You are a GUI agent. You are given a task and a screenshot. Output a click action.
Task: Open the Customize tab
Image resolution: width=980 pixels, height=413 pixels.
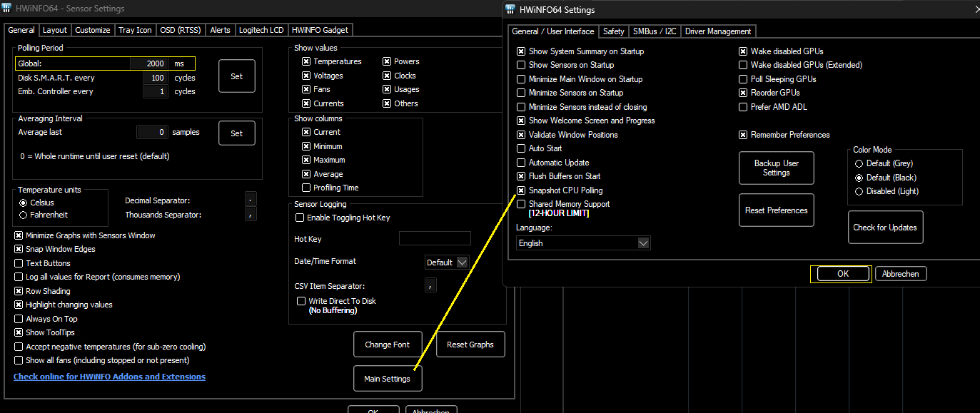tap(93, 30)
